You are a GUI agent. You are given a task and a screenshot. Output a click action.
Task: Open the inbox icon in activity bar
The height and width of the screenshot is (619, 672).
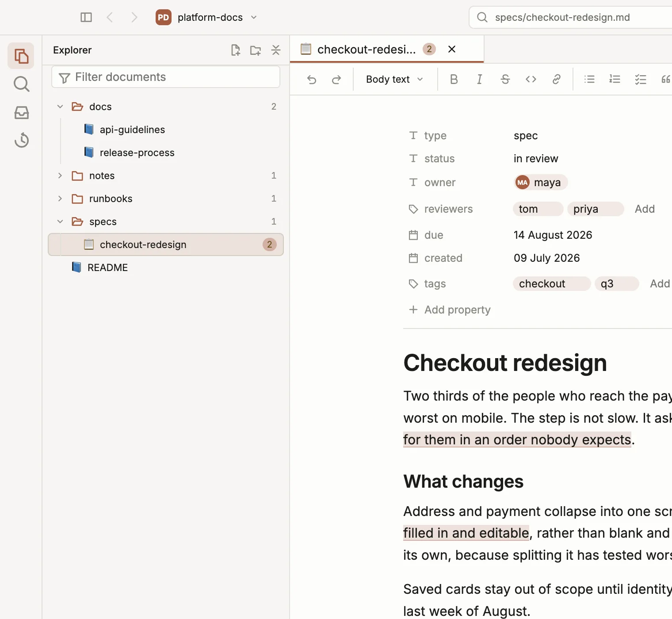21,112
